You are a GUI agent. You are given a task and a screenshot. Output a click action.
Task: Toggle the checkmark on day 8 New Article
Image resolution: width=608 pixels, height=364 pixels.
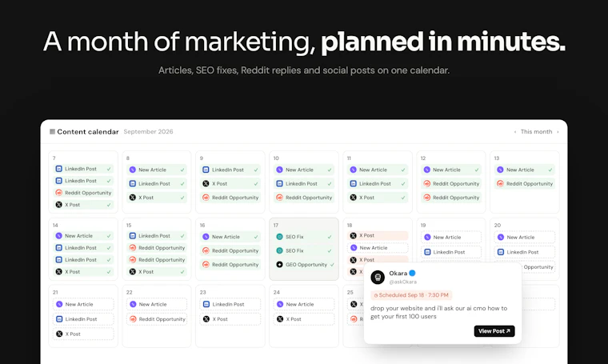point(182,170)
